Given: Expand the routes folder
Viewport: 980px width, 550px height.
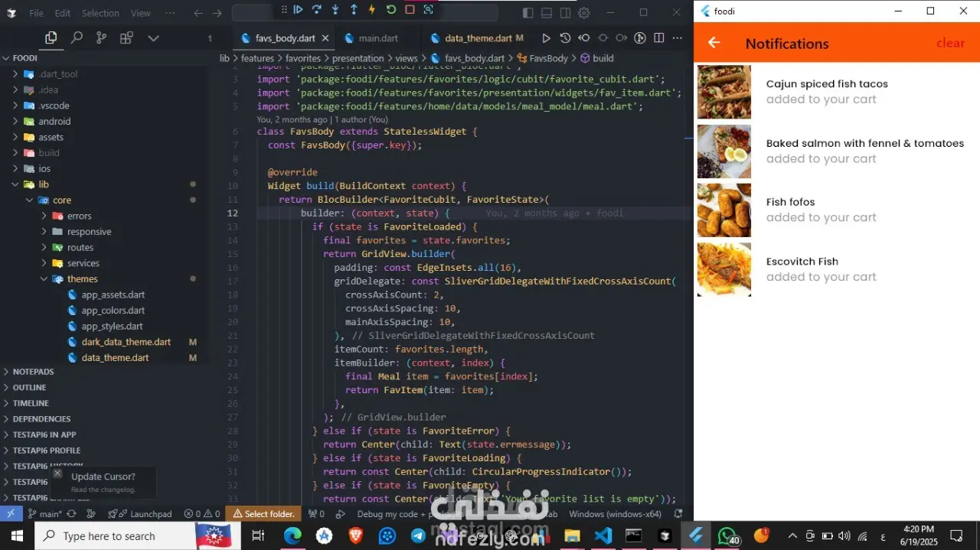Looking at the screenshot, I should pyautogui.click(x=44, y=247).
